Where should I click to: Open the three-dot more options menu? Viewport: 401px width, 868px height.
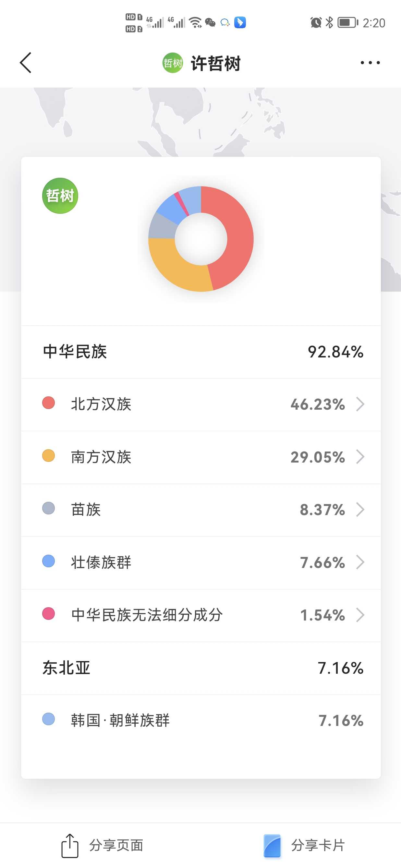tap(370, 63)
